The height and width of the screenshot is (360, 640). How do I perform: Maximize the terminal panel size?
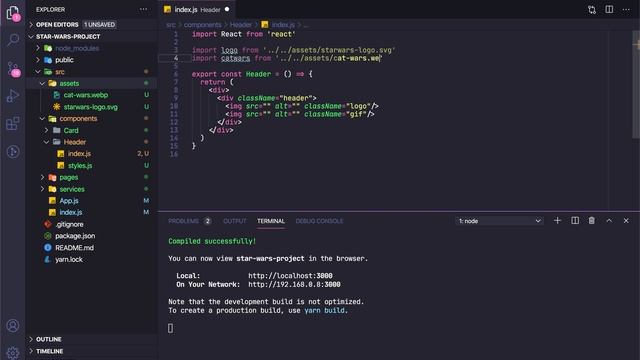(x=609, y=220)
